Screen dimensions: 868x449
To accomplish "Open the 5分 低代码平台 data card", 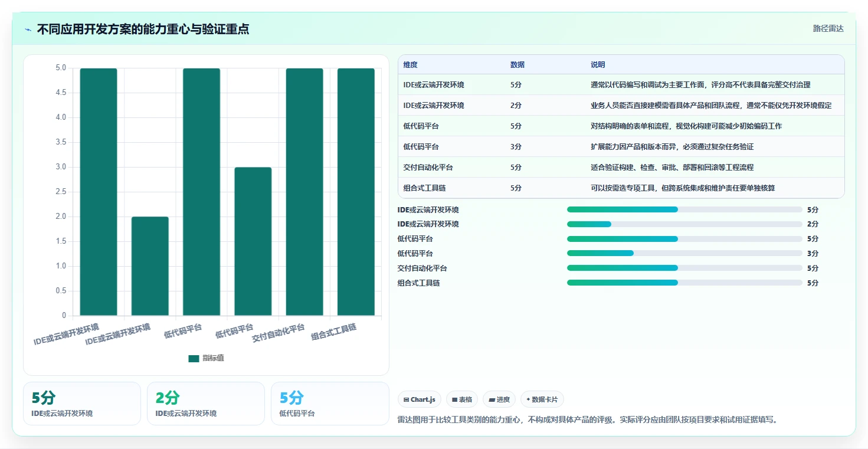I will pos(330,404).
